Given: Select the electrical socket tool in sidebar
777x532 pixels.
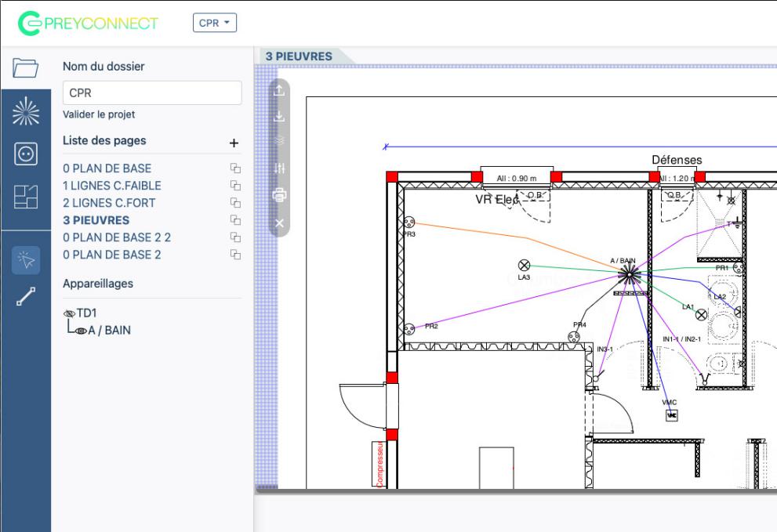Looking at the screenshot, I should pyautogui.click(x=26, y=154).
